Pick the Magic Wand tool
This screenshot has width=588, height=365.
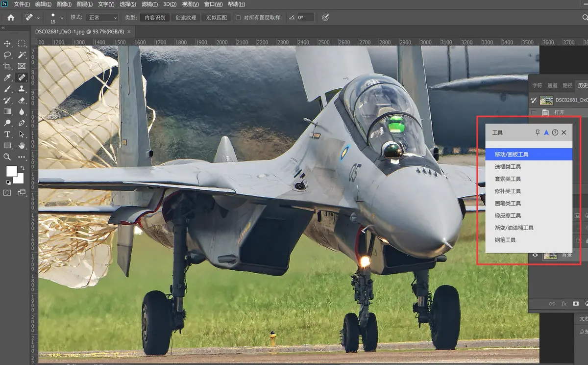tap(22, 55)
